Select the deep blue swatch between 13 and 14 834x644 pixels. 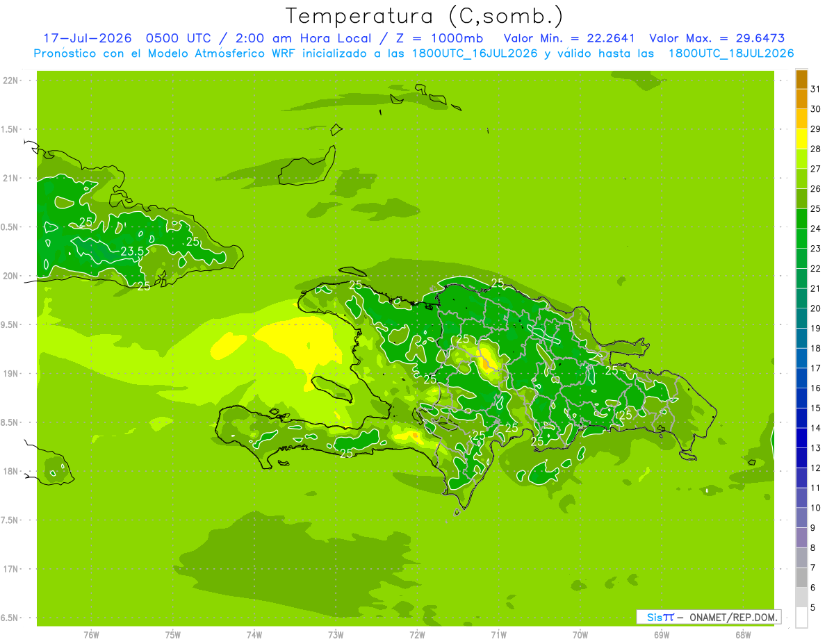click(801, 438)
